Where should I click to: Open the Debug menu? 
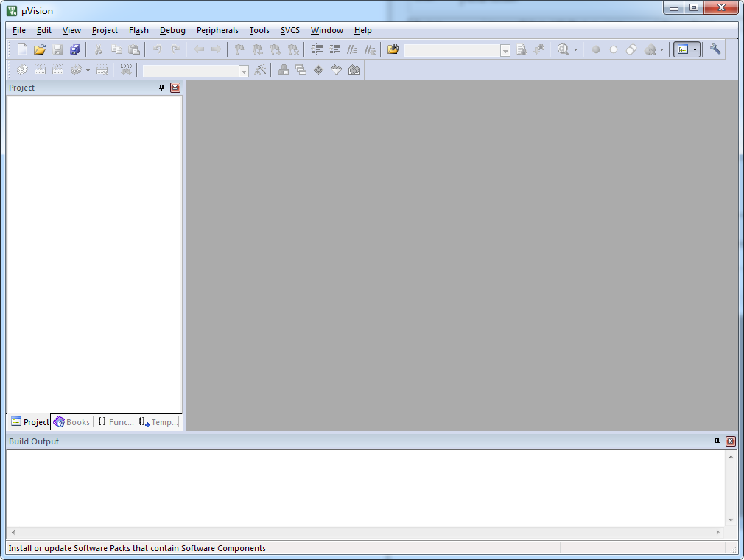[x=172, y=30]
